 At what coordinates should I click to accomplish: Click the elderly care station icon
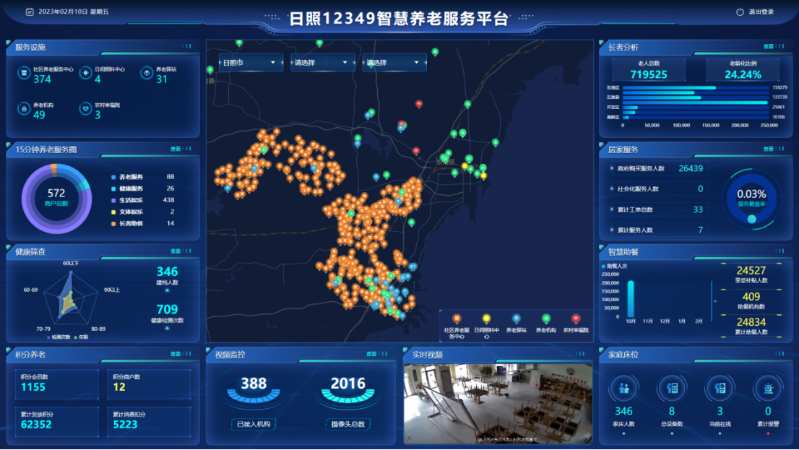[x=146, y=75]
